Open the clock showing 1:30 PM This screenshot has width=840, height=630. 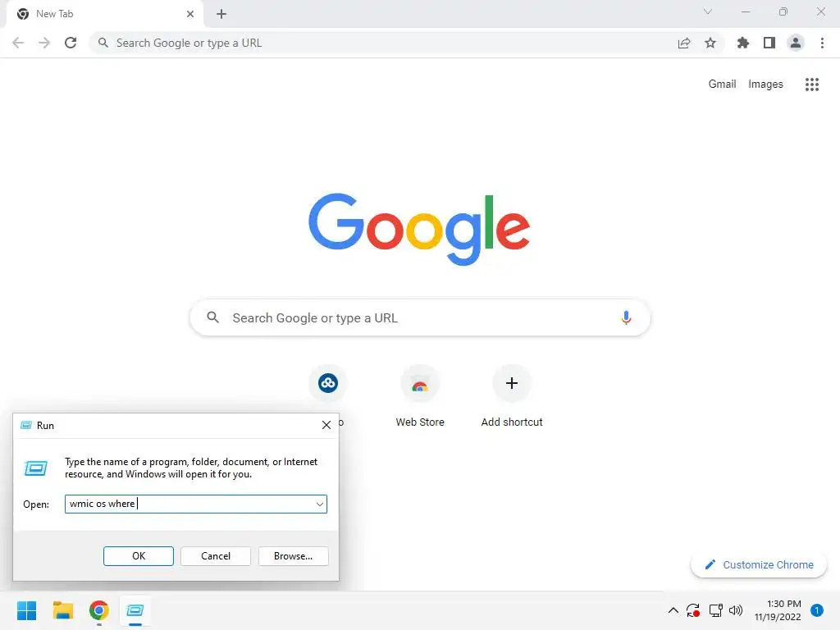coord(778,610)
